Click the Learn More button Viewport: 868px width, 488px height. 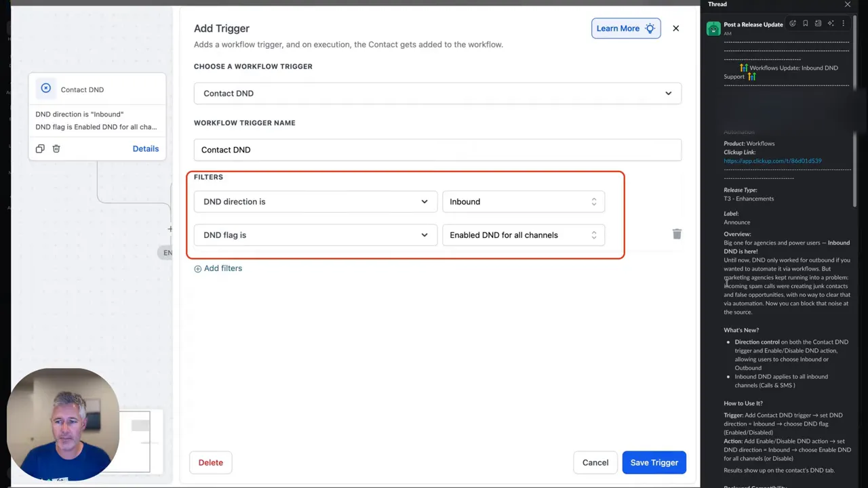point(626,28)
